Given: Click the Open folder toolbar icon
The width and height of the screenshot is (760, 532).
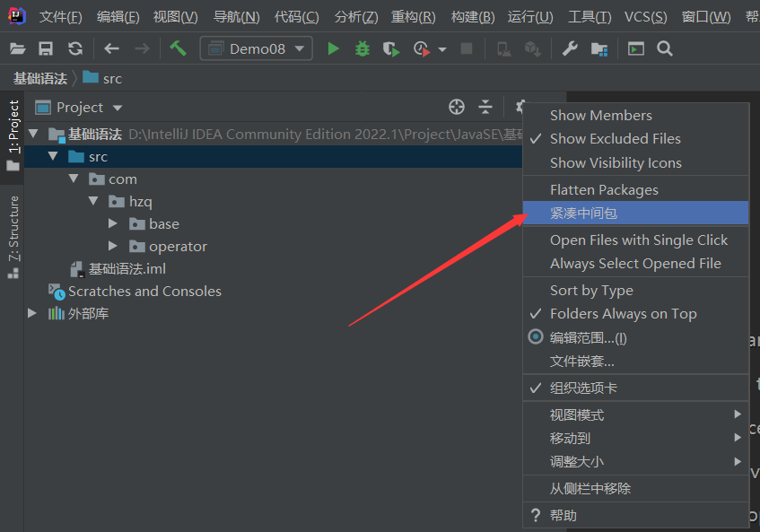Looking at the screenshot, I should point(17,49).
